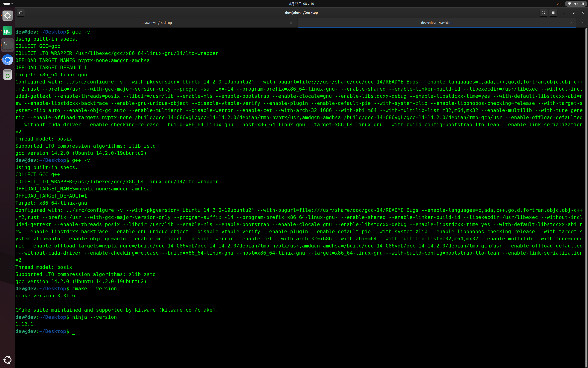The image size is (588, 368).
Task: Click the Wi-Fi status icon
Action: coord(570,4)
